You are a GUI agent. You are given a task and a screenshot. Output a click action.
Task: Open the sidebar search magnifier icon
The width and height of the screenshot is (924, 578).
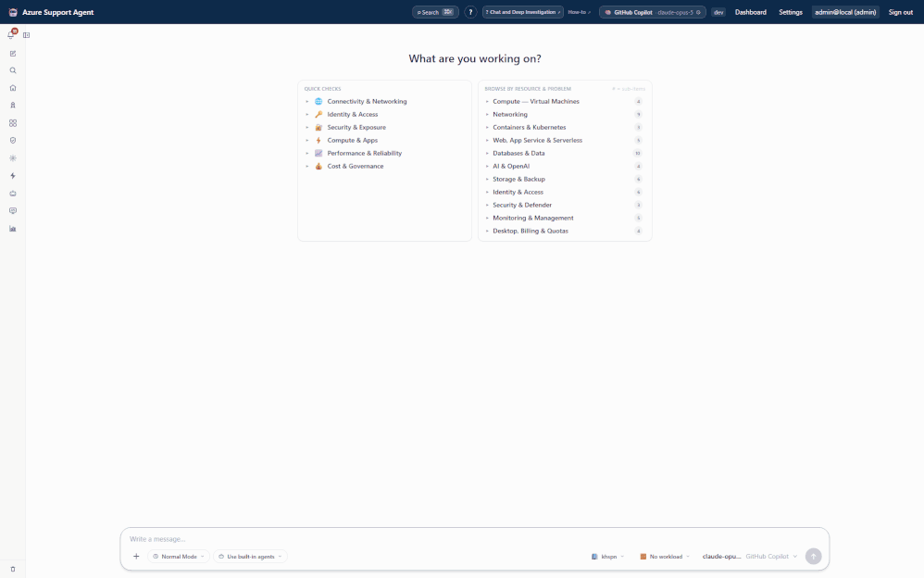coord(13,70)
